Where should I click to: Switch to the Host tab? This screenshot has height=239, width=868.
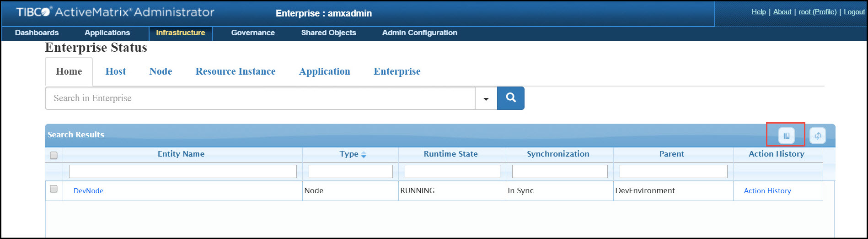click(x=115, y=71)
